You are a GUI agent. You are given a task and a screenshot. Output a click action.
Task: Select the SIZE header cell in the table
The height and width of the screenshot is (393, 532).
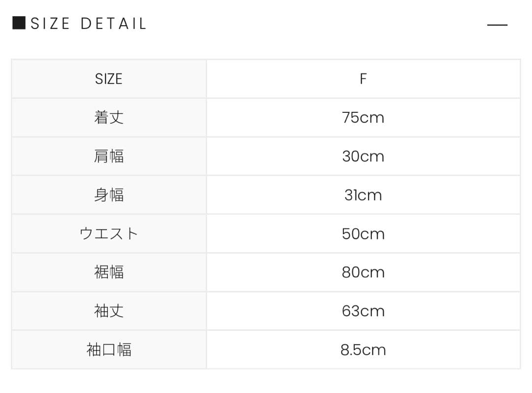tap(108, 79)
